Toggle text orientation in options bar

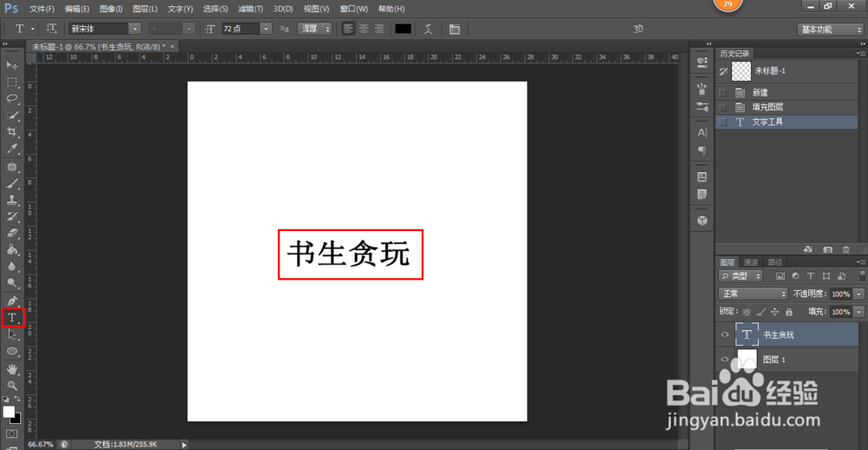point(51,29)
